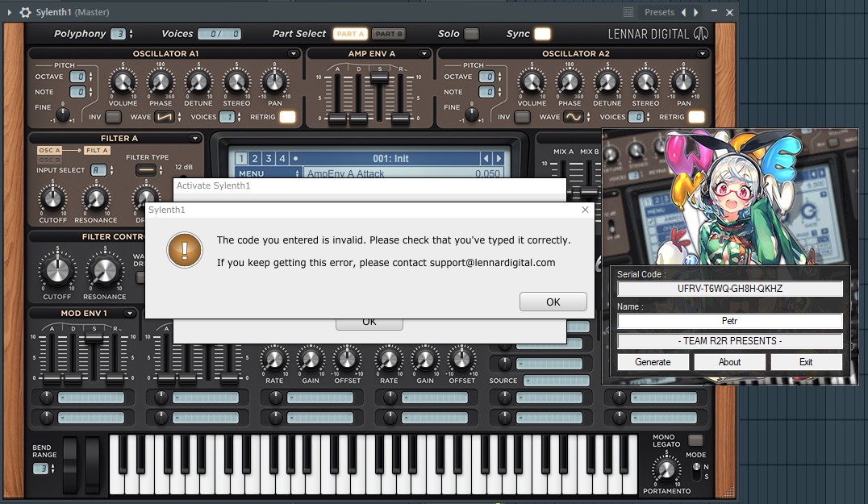Toggle the Solo switch
Image resolution: width=868 pixels, height=504 pixels.
point(471,34)
